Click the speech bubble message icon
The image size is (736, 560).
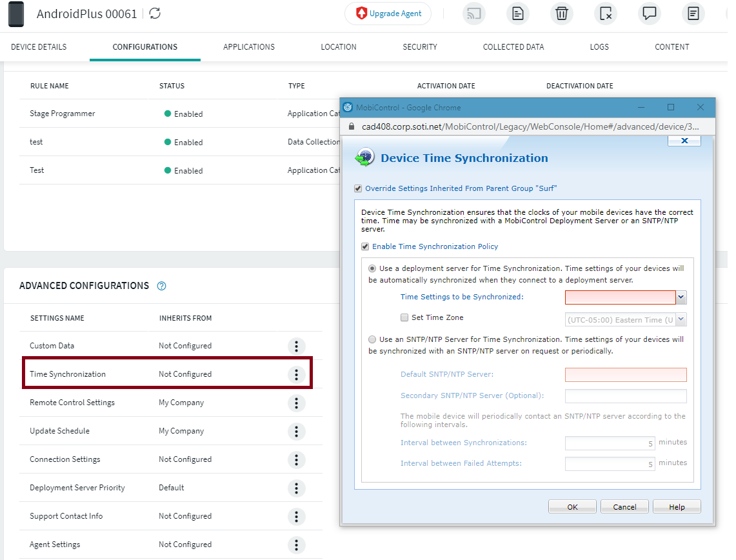[650, 14]
